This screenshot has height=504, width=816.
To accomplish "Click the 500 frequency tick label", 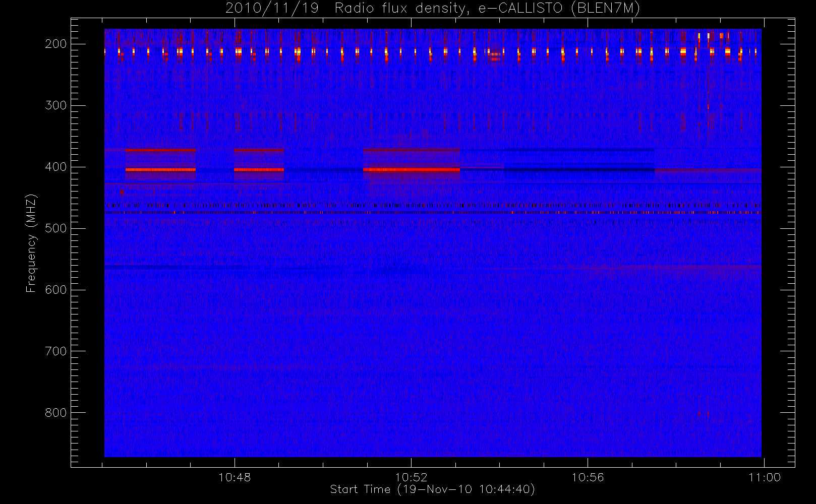I will pyautogui.click(x=56, y=228).
